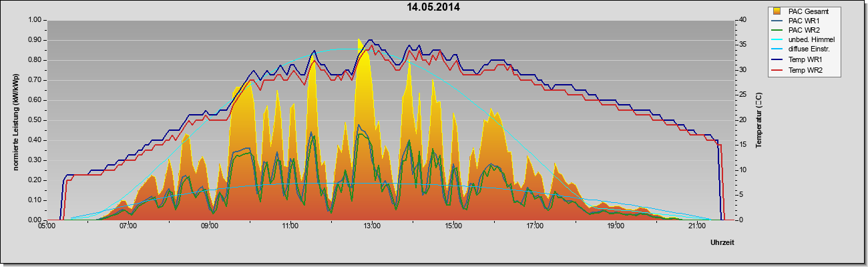The width and height of the screenshot is (868, 267).
Task: Click the Temp WR2 red legend line
Action: [777, 69]
